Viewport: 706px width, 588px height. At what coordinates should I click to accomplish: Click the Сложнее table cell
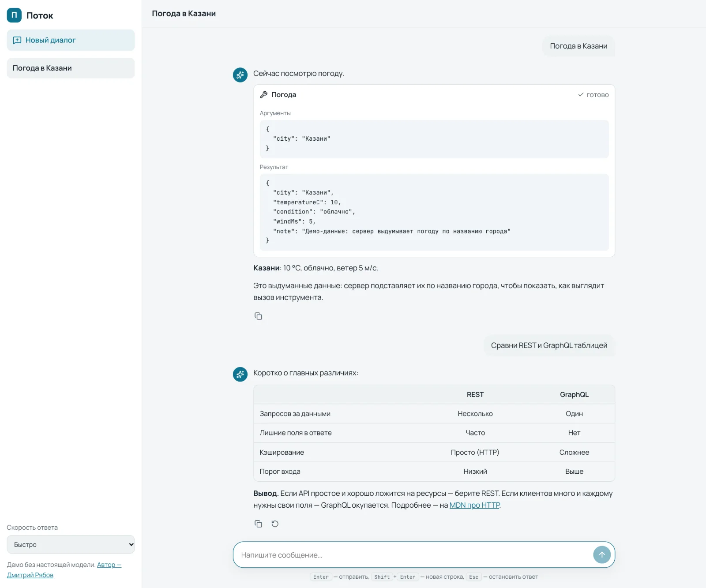pyautogui.click(x=574, y=452)
